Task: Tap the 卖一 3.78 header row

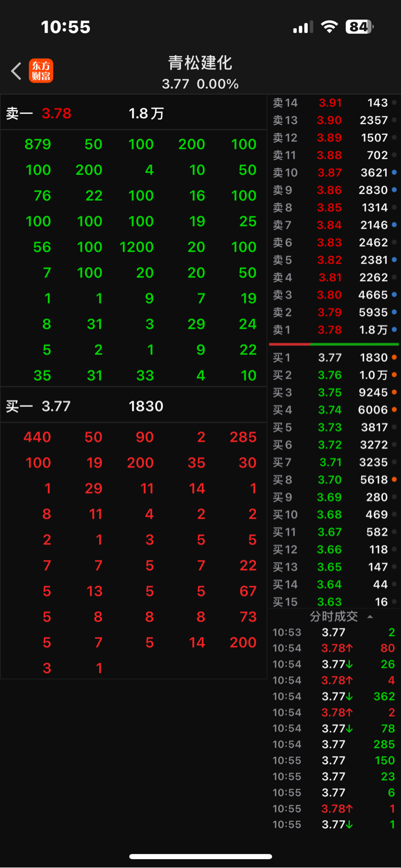Action: (x=134, y=113)
